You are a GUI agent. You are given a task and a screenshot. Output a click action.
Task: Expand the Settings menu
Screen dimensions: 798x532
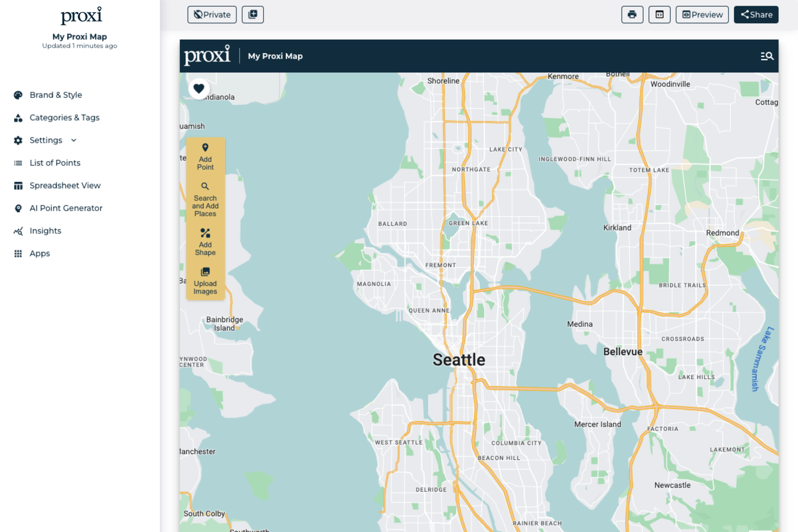point(45,140)
